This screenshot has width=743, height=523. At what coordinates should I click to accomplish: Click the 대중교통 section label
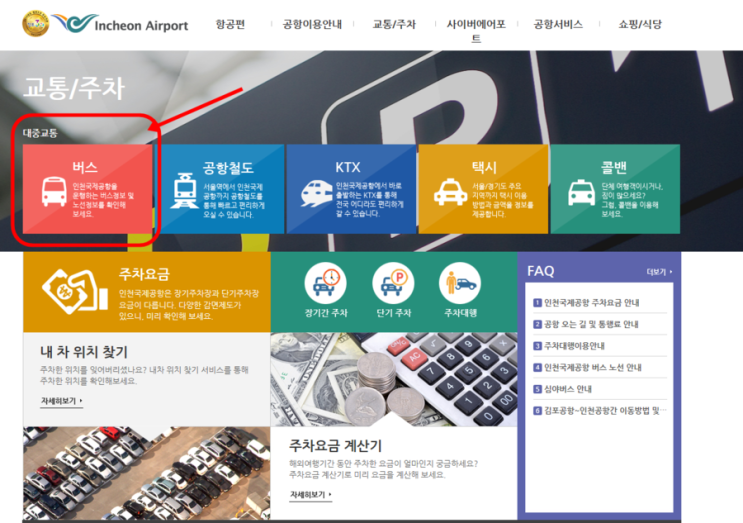(x=40, y=133)
